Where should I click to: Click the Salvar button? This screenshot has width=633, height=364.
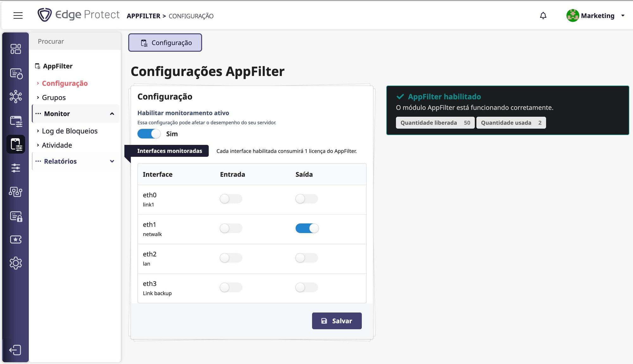[x=336, y=321]
